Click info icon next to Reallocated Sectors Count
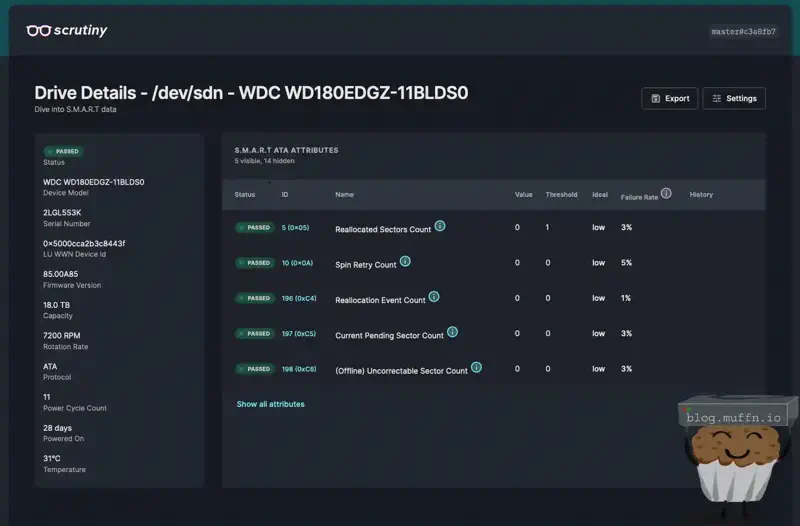The width and height of the screenshot is (800, 526). pyautogui.click(x=440, y=226)
